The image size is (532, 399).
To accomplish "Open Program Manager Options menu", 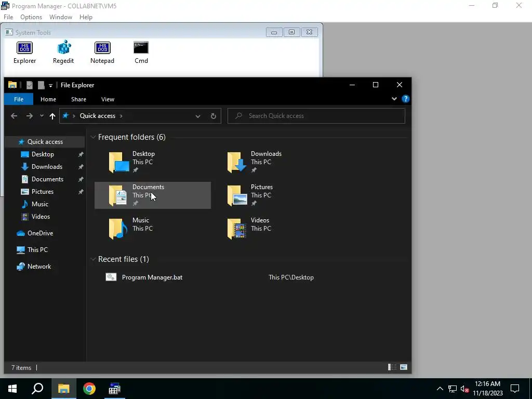I will point(31,17).
